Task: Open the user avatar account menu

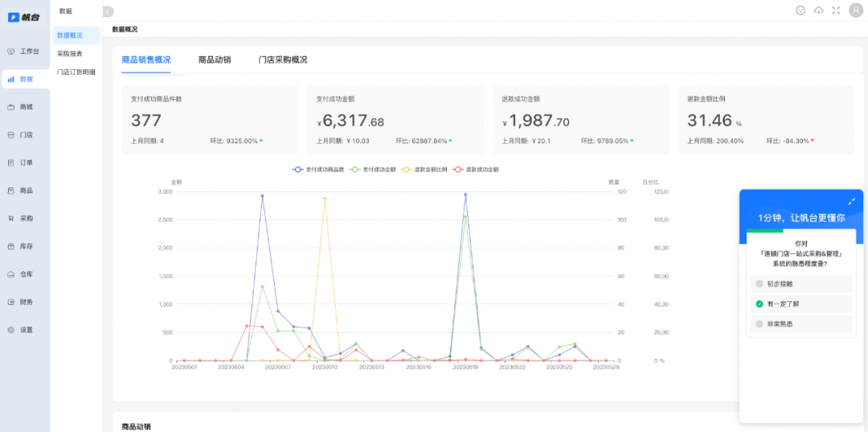Action: tap(855, 10)
